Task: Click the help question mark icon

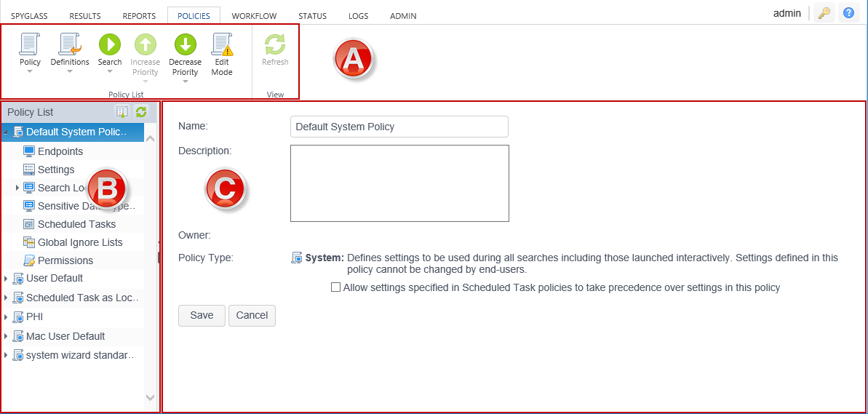Action: 848,13
